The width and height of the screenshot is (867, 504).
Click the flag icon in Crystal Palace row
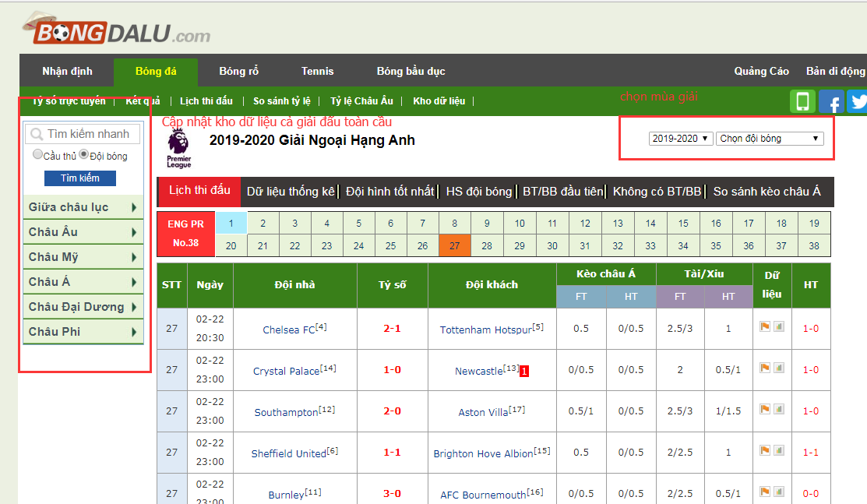pos(765,368)
